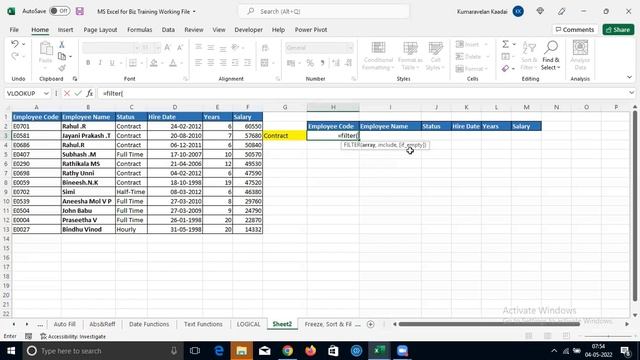This screenshot has height=360, width=640.
Task: Click the Copy icon in Clipboard group
Action: click(x=62, y=56)
